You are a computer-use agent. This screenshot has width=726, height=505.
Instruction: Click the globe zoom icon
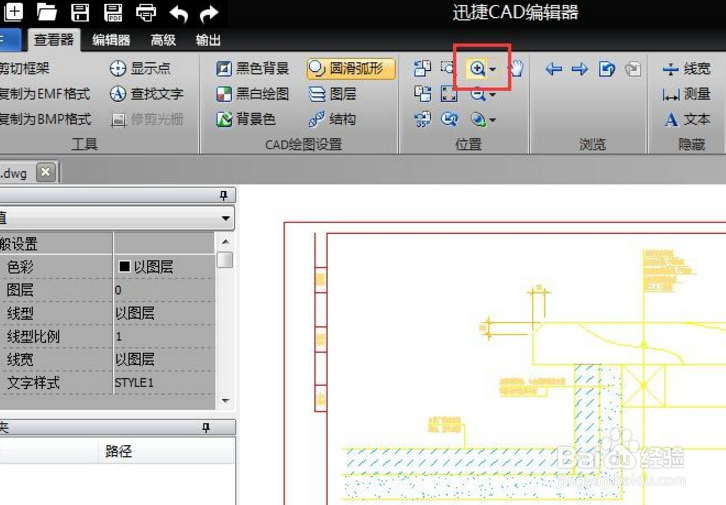(478, 120)
